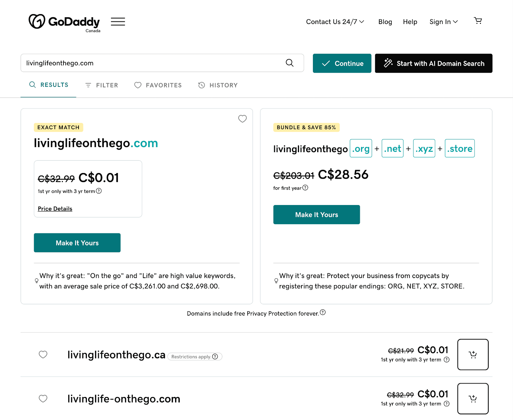513x420 pixels.
Task: View the shopping cart
Action: pyautogui.click(x=478, y=21)
